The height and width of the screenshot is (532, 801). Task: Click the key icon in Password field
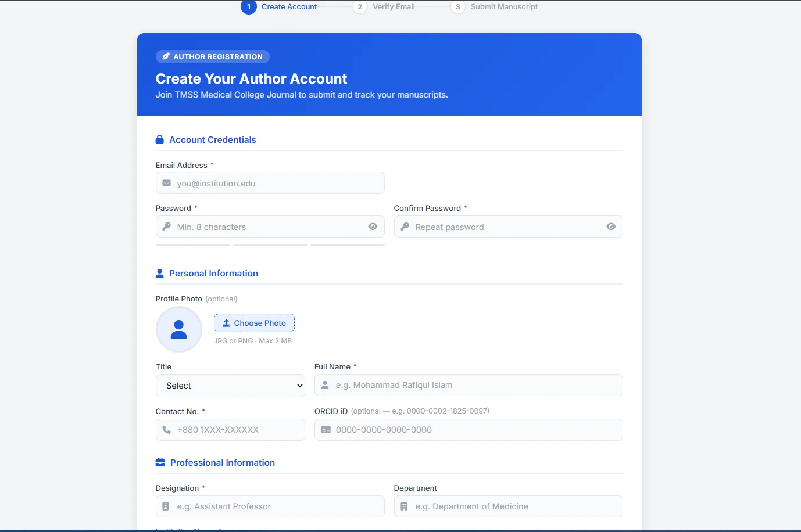(166, 227)
